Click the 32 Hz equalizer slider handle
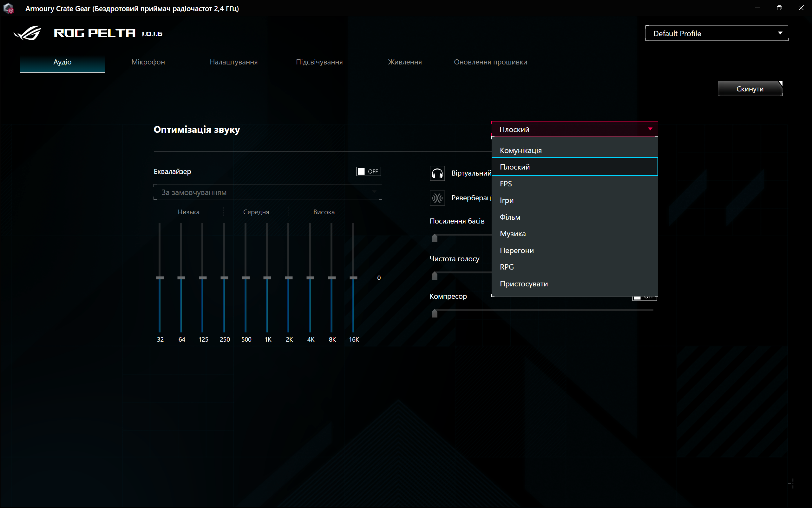 [x=160, y=278]
